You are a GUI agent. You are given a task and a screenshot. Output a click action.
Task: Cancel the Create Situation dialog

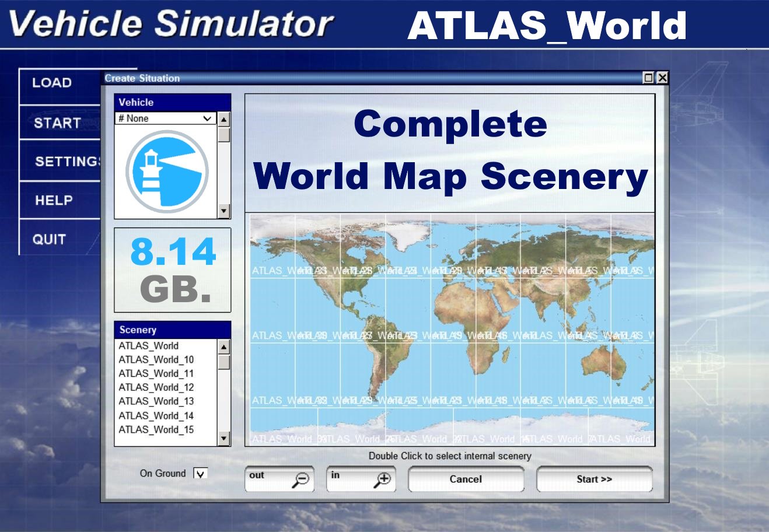point(465,479)
